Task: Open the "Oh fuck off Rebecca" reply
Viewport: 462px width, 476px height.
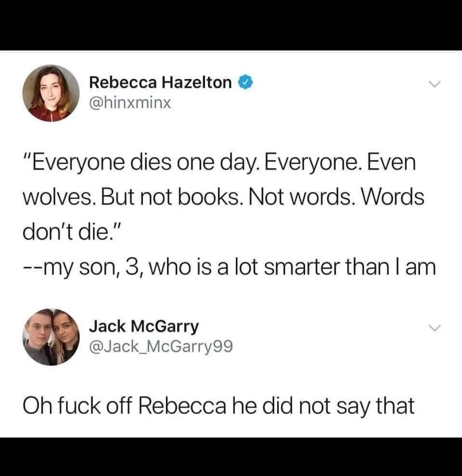Action: click(x=219, y=406)
